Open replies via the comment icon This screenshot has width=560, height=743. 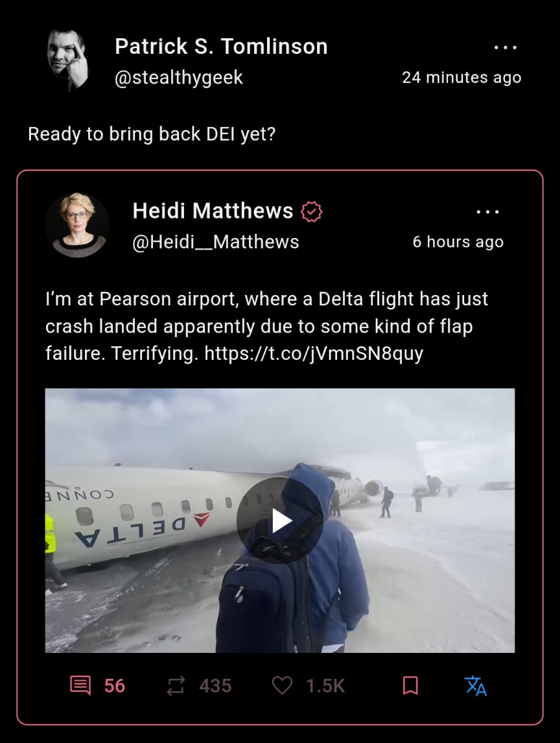[80, 685]
